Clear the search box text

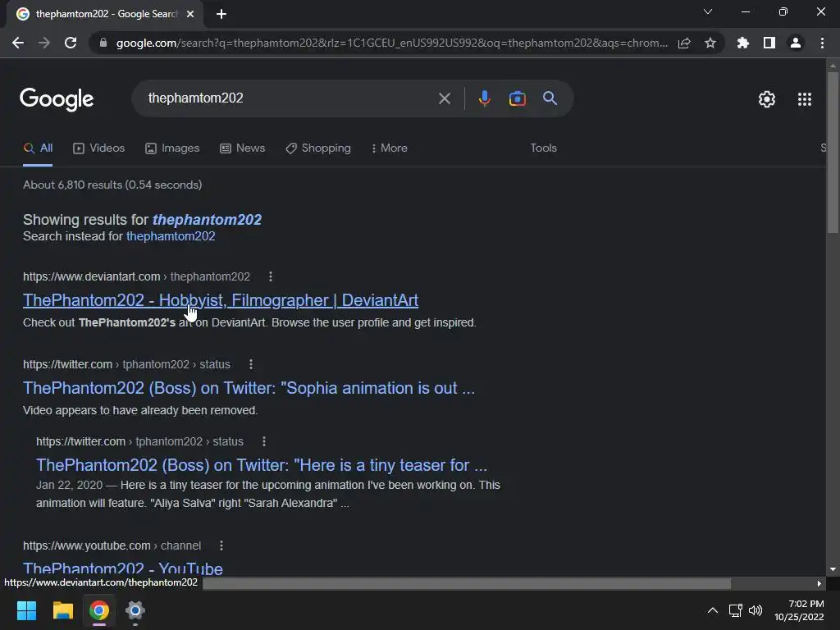pos(445,98)
